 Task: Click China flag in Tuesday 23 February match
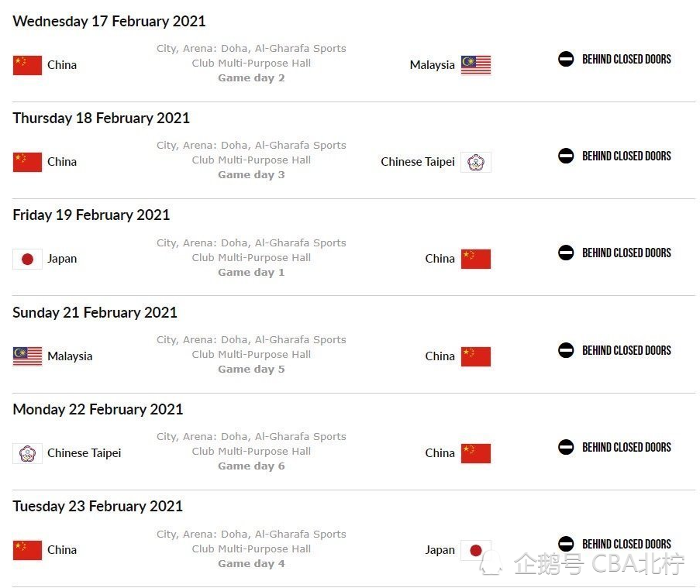pyautogui.click(x=27, y=550)
